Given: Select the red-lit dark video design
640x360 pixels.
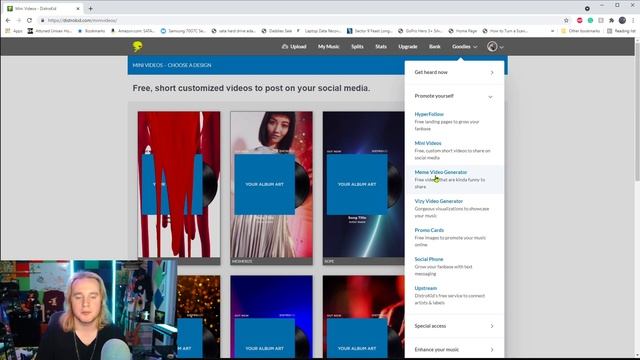Looking at the screenshot, I should pyautogui.click(x=363, y=317).
